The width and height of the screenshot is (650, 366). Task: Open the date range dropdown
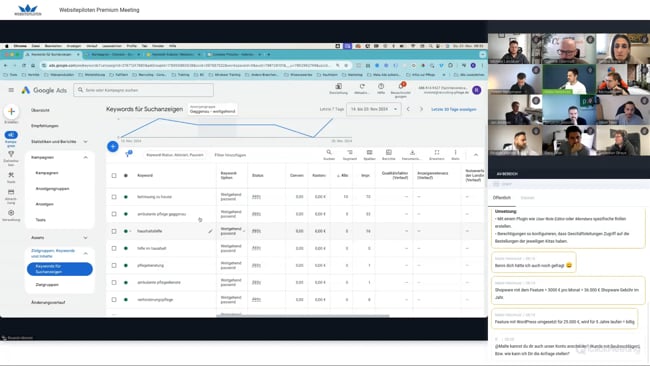pyautogui.click(x=374, y=109)
